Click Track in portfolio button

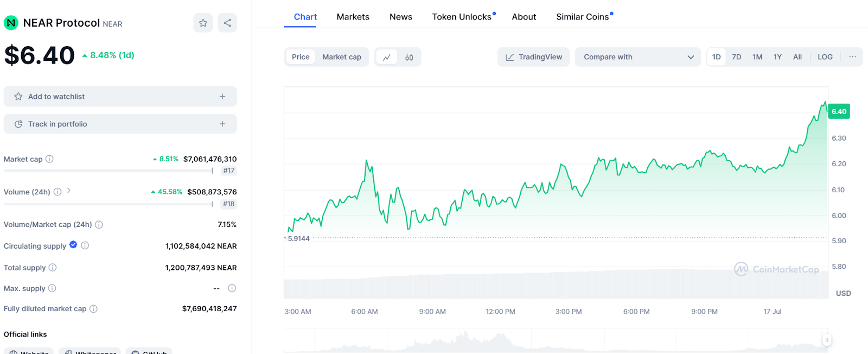[120, 124]
